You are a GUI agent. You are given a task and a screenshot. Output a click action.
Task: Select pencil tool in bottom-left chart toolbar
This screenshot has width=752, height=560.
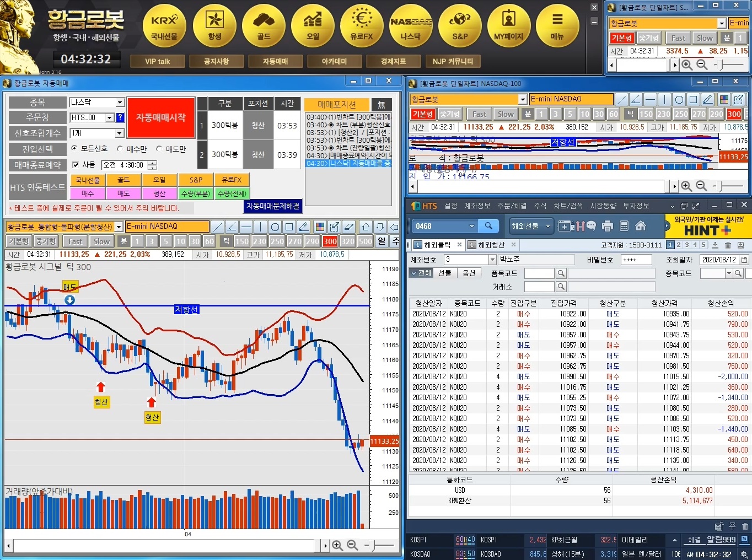[x=304, y=227]
